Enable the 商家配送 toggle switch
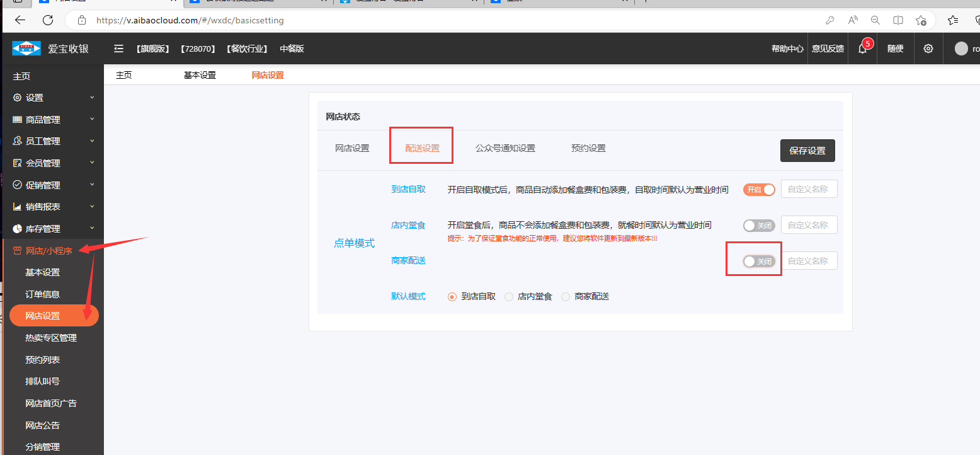The image size is (980, 455). click(x=759, y=262)
